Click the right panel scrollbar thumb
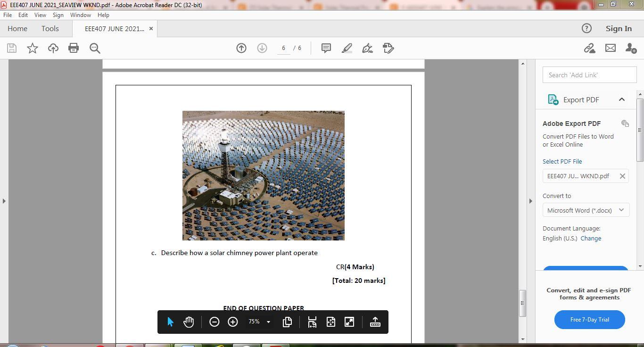 (640, 130)
